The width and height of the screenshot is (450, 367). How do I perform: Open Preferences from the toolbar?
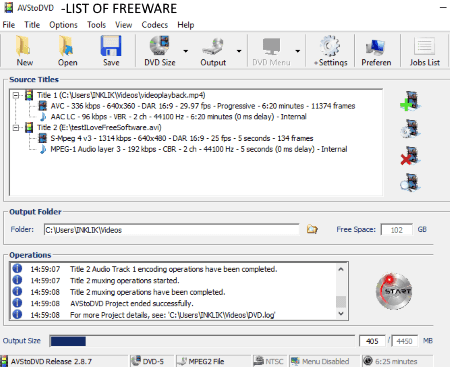tap(376, 51)
